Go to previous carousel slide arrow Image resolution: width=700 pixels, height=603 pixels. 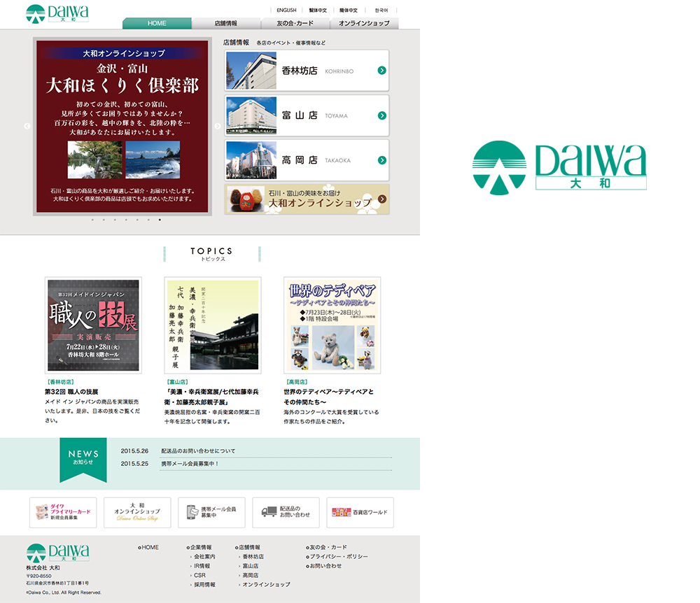(27, 126)
